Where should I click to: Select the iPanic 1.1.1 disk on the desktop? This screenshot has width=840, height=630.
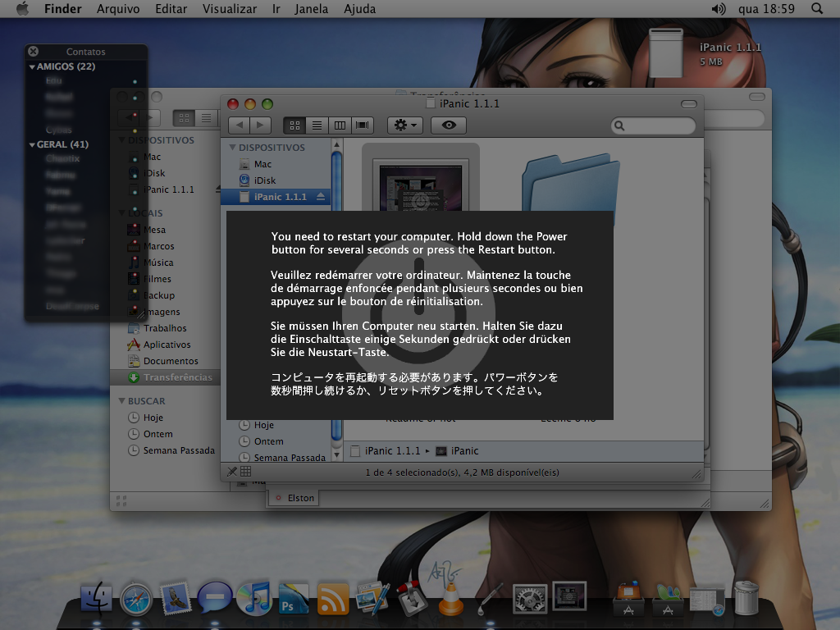coord(666,53)
